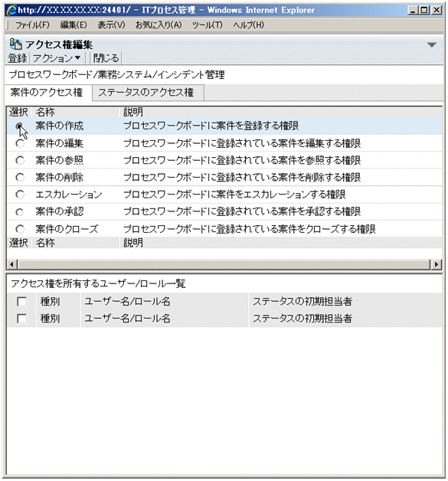Image resolution: width=448 pixels, height=481 pixels.
Task: Select the 案件の参照 radio button
Action: click(x=20, y=160)
